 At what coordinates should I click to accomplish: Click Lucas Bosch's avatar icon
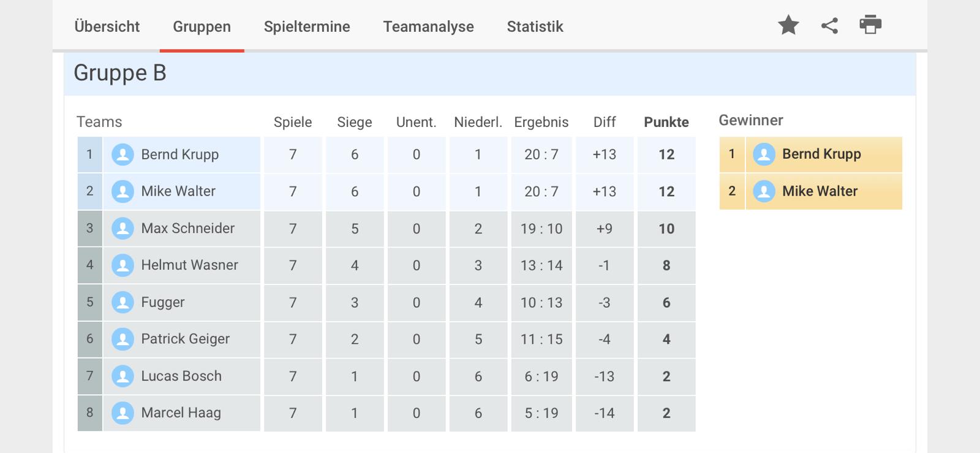(123, 376)
